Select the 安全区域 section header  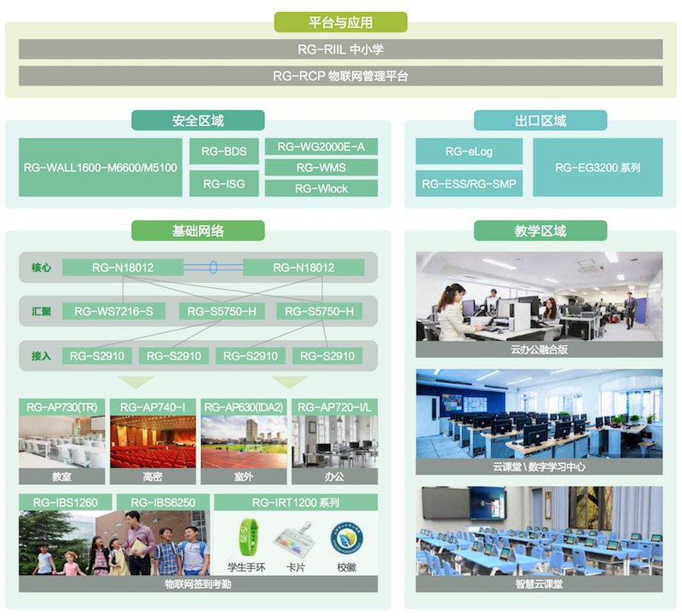198,120
